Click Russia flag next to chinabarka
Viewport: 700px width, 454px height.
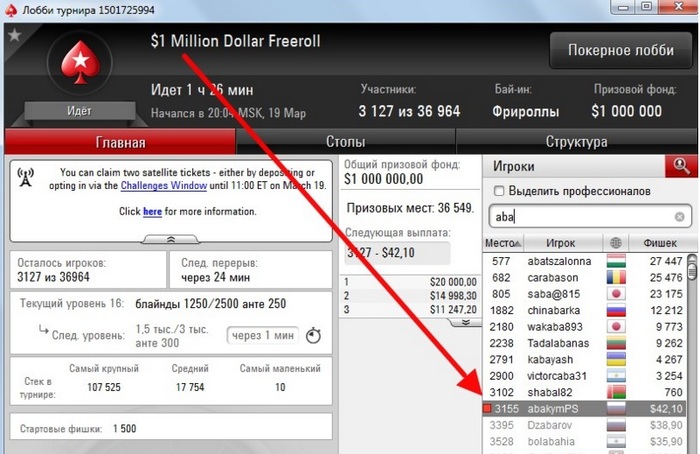(616, 310)
